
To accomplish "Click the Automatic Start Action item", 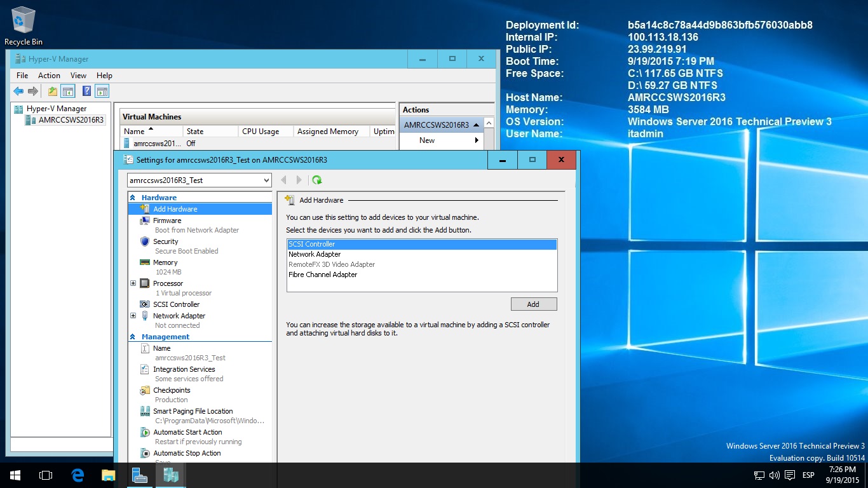I will pyautogui.click(x=187, y=432).
